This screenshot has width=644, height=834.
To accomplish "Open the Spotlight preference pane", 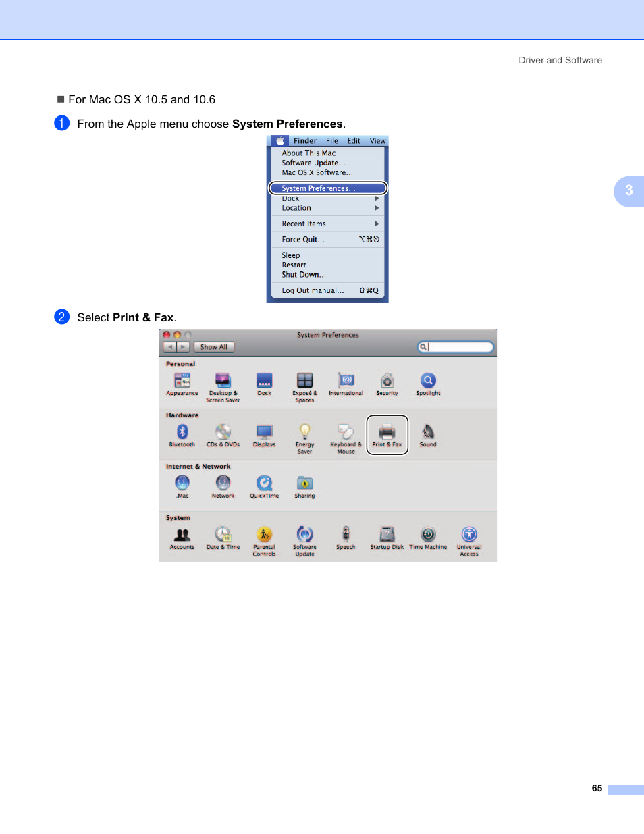I will 428,384.
